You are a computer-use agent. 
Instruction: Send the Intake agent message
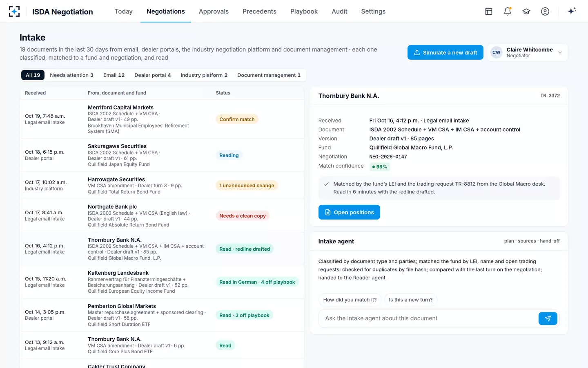[548, 318]
